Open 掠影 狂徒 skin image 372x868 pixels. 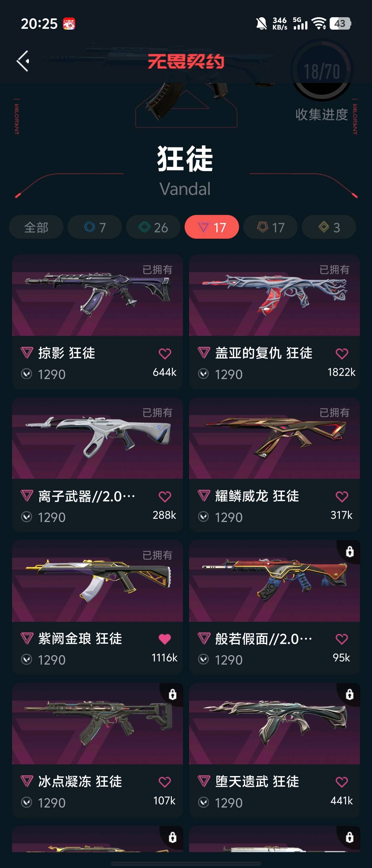(97, 295)
